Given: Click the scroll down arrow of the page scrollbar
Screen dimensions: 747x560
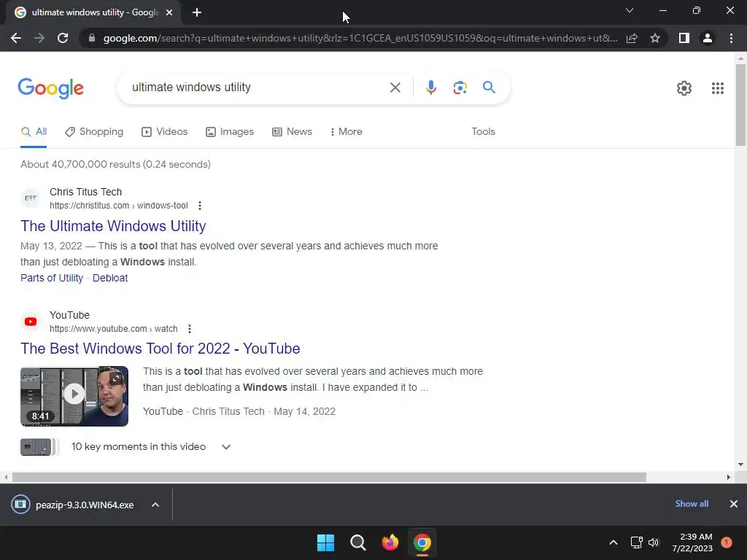Looking at the screenshot, I should 740,464.
